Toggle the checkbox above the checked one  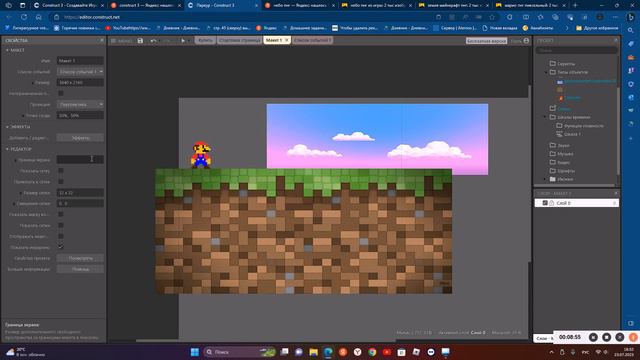pyautogui.click(x=61, y=236)
